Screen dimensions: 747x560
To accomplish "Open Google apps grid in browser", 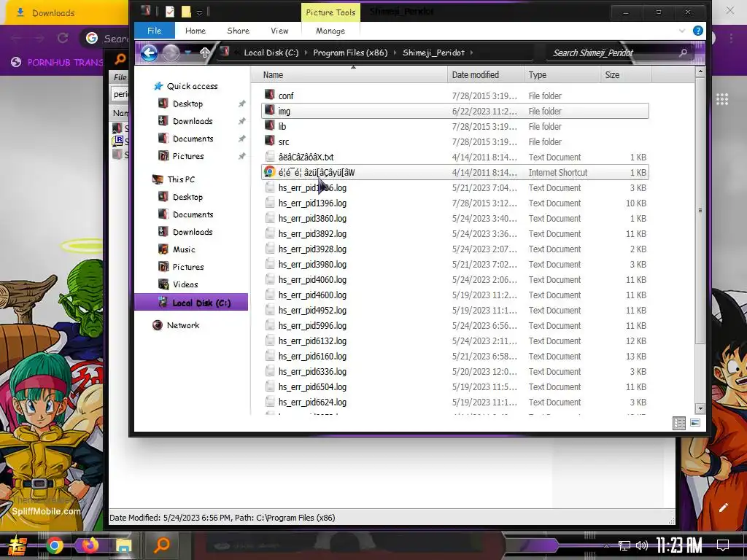I will (x=721, y=99).
